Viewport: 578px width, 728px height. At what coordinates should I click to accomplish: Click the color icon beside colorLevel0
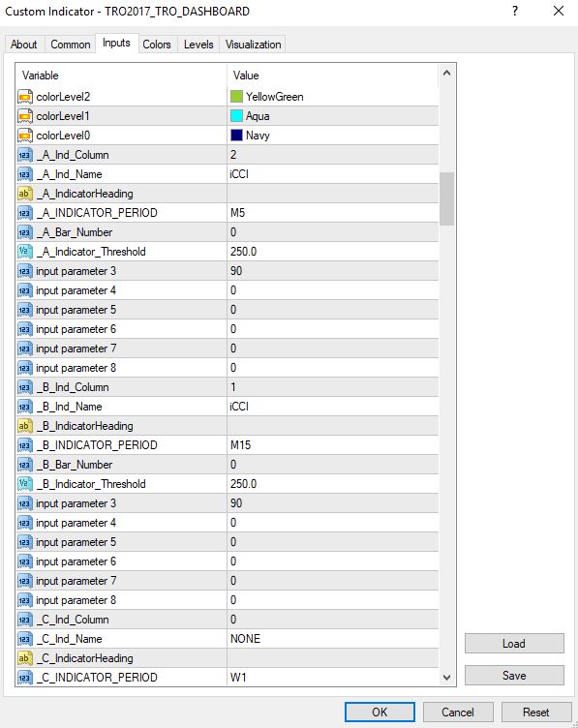pyautogui.click(x=25, y=136)
